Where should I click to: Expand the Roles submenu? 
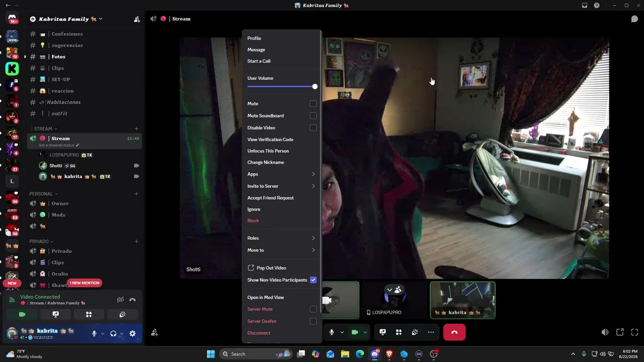click(282, 238)
